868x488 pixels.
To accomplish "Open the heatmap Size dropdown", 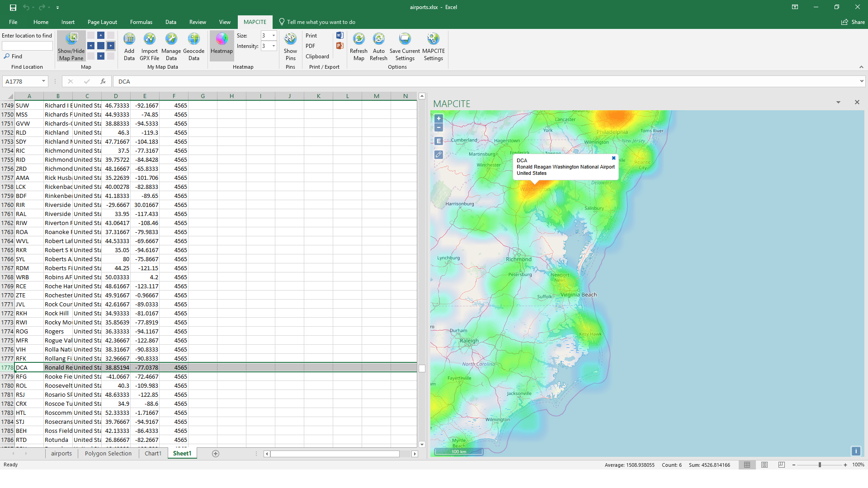I will point(274,35).
